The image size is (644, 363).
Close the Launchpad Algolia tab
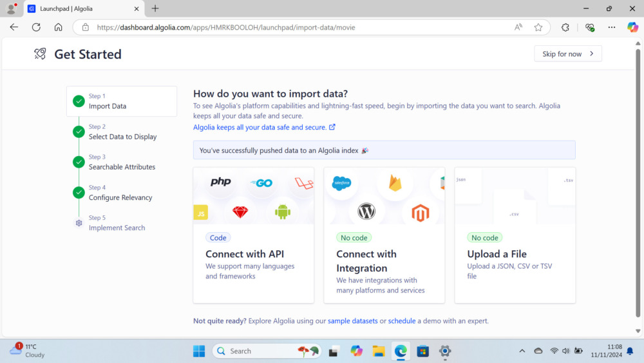pyautogui.click(x=137, y=8)
